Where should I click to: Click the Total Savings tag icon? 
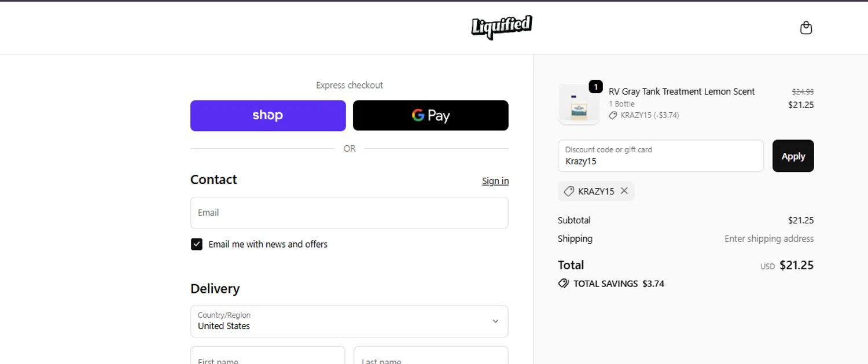click(x=564, y=284)
